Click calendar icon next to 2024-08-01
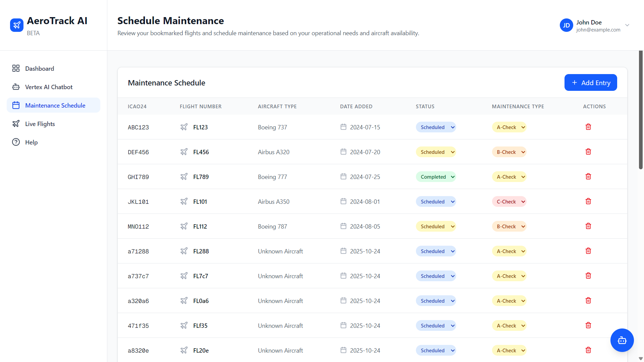644x362 pixels. pyautogui.click(x=343, y=201)
